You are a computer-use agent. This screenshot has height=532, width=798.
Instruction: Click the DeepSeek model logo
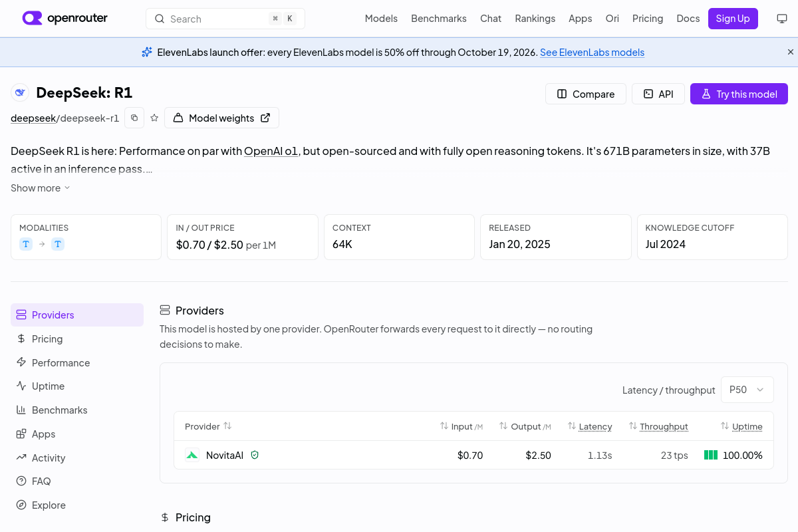pyautogui.click(x=20, y=93)
